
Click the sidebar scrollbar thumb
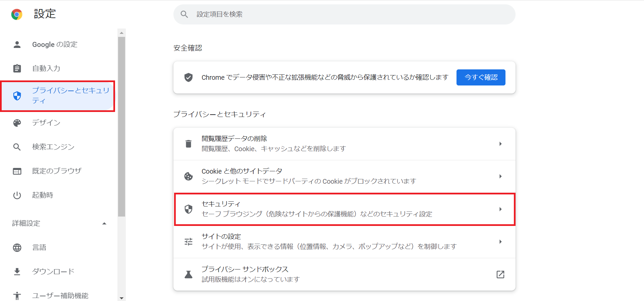[122, 127]
